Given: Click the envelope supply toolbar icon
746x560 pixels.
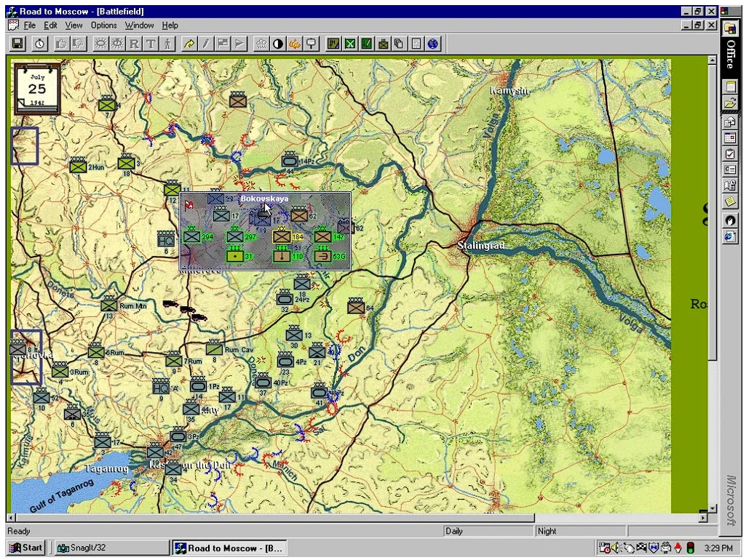Looking at the screenshot, I should pyautogui.click(x=383, y=44).
